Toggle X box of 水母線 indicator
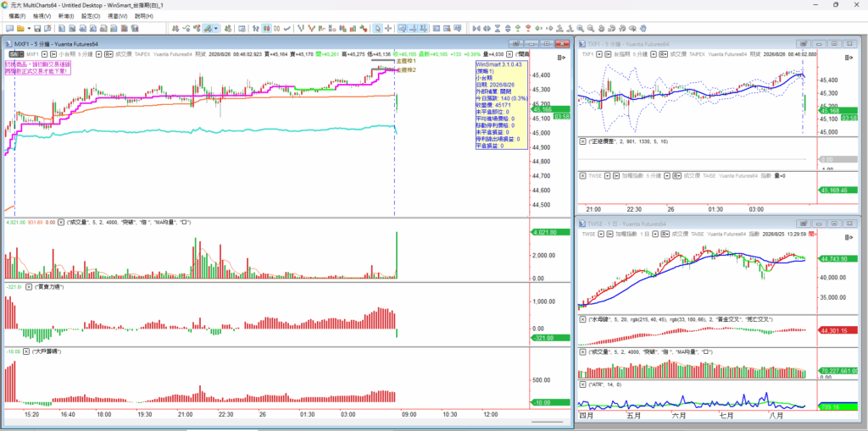The height and width of the screenshot is (431, 868). point(582,319)
